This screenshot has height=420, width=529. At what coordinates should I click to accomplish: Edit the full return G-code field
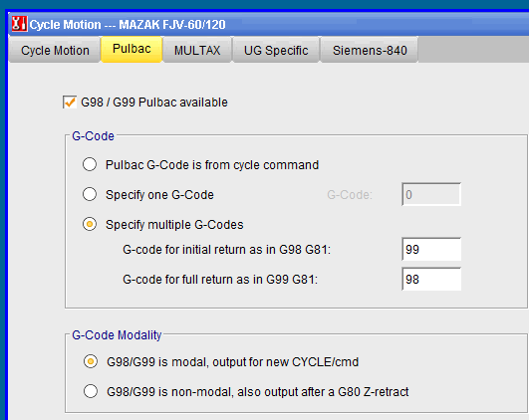pos(431,279)
